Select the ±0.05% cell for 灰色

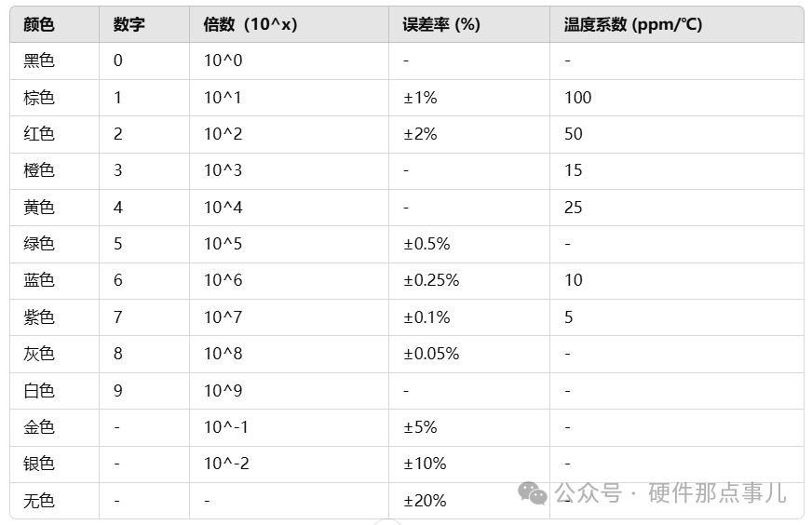point(469,354)
